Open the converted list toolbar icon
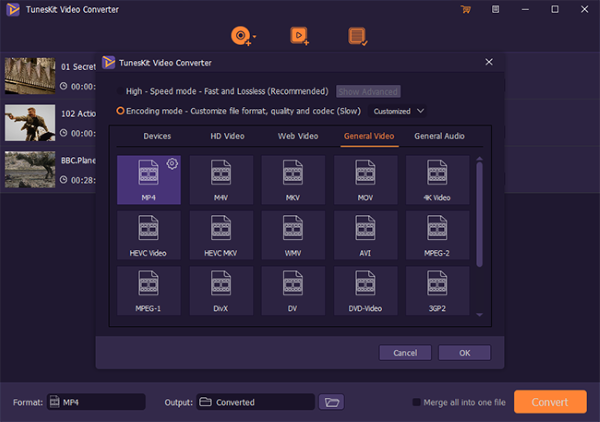The height and width of the screenshot is (422, 600). [x=357, y=36]
